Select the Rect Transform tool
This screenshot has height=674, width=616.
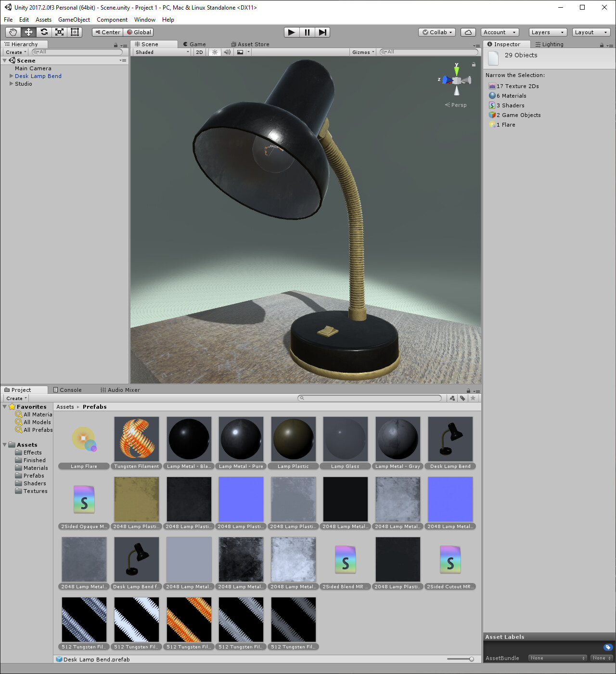point(75,32)
